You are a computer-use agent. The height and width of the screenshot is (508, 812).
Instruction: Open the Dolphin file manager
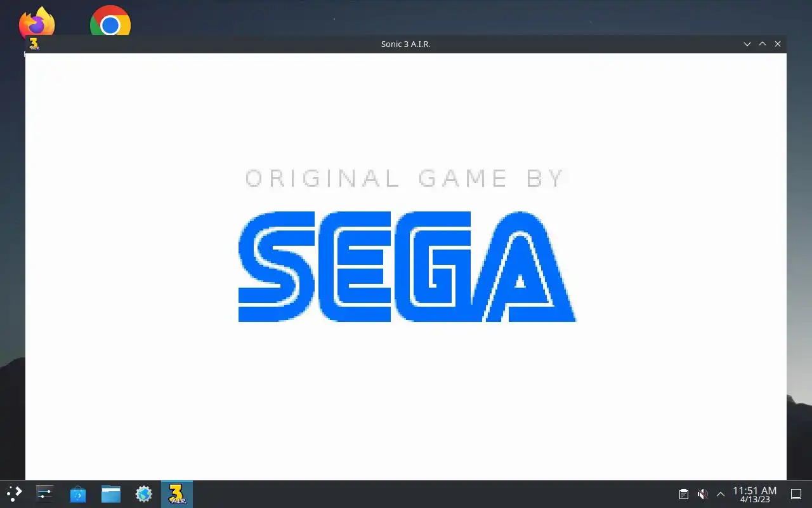(x=111, y=493)
